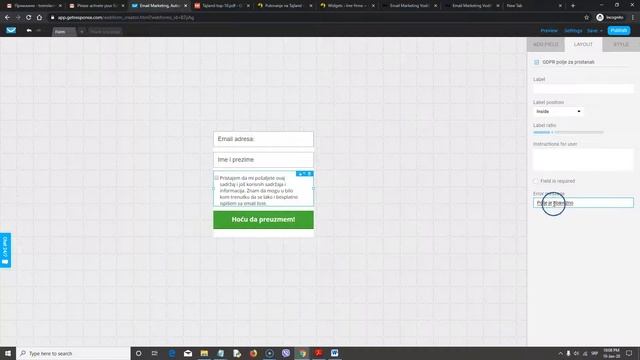The height and width of the screenshot is (360, 640).
Task: Click the taskbar clock
Action: [x=611, y=353]
